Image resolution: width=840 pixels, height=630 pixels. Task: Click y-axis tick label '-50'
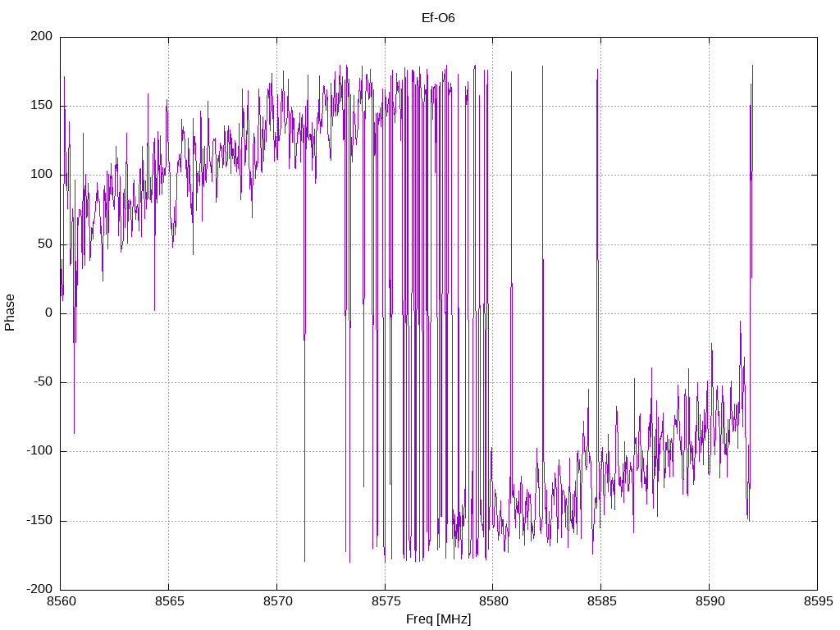pos(43,382)
